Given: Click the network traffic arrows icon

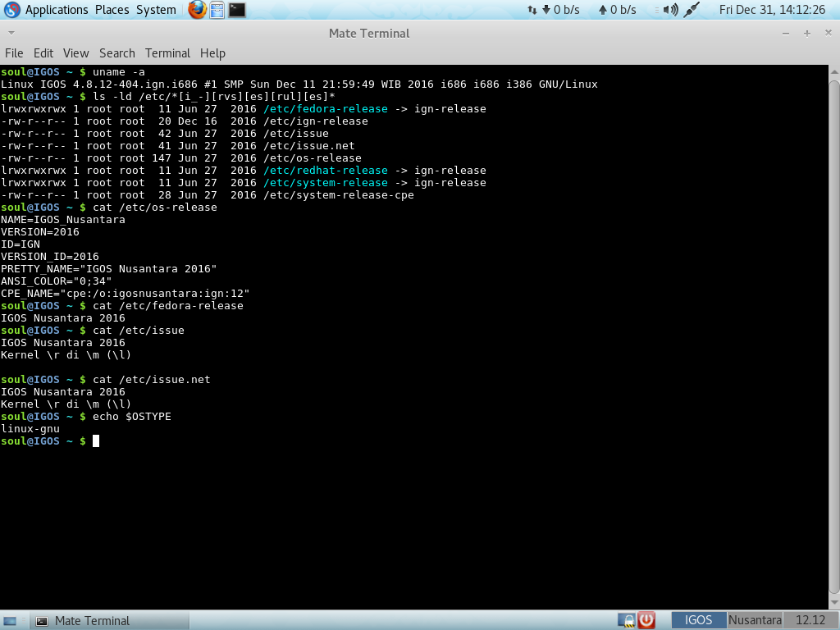Looking at the screenshot, I should click(x=532, y=10).
